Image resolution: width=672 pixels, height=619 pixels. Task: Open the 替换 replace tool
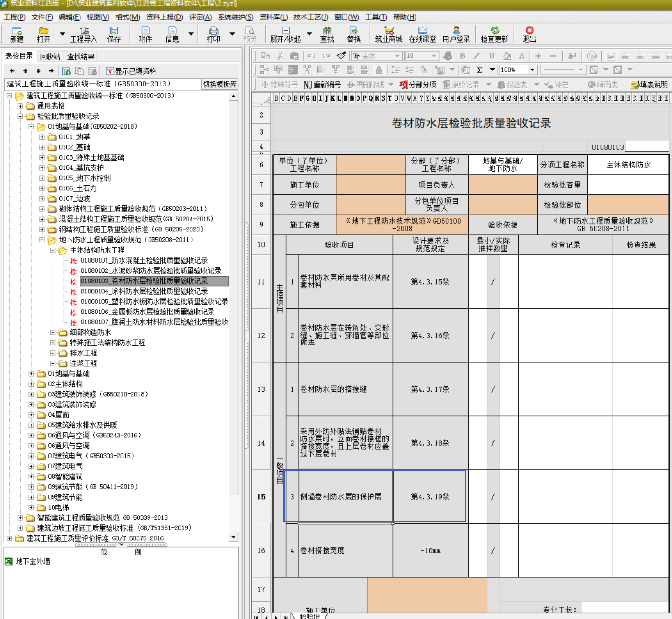[x=354, y=34]
